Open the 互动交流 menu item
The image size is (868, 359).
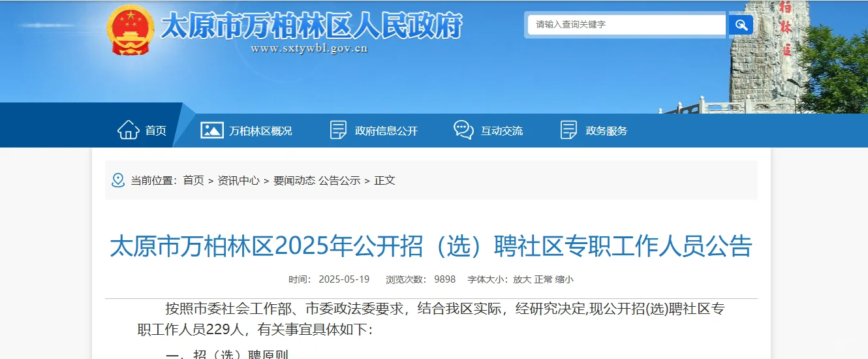(502, 131)
